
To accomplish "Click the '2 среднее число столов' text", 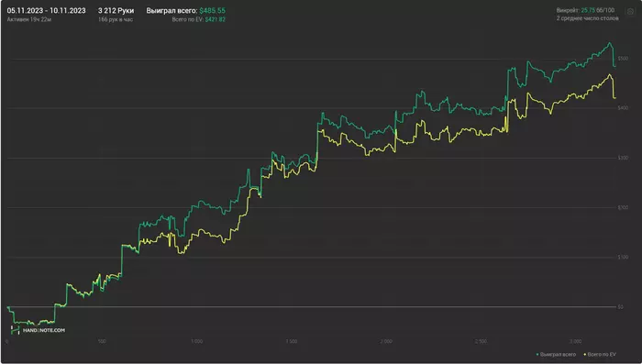I will (587, 18).
